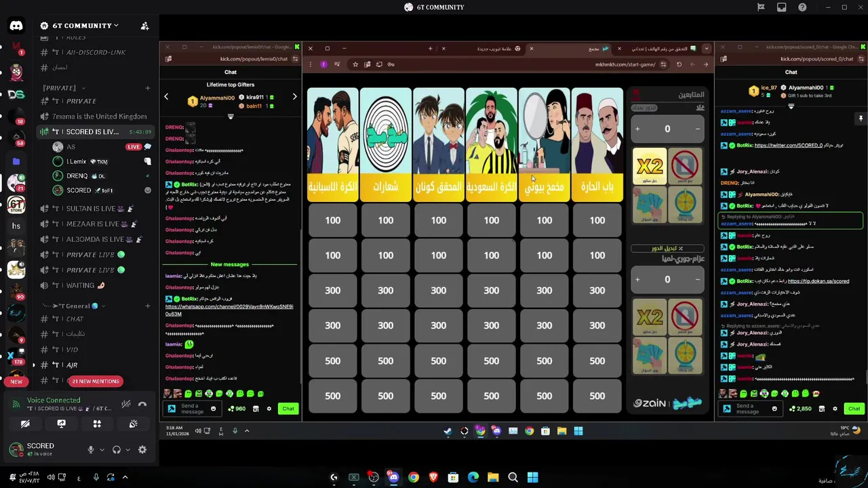Toggle noise suppression in the voice panel

click(x=126, y=405)
